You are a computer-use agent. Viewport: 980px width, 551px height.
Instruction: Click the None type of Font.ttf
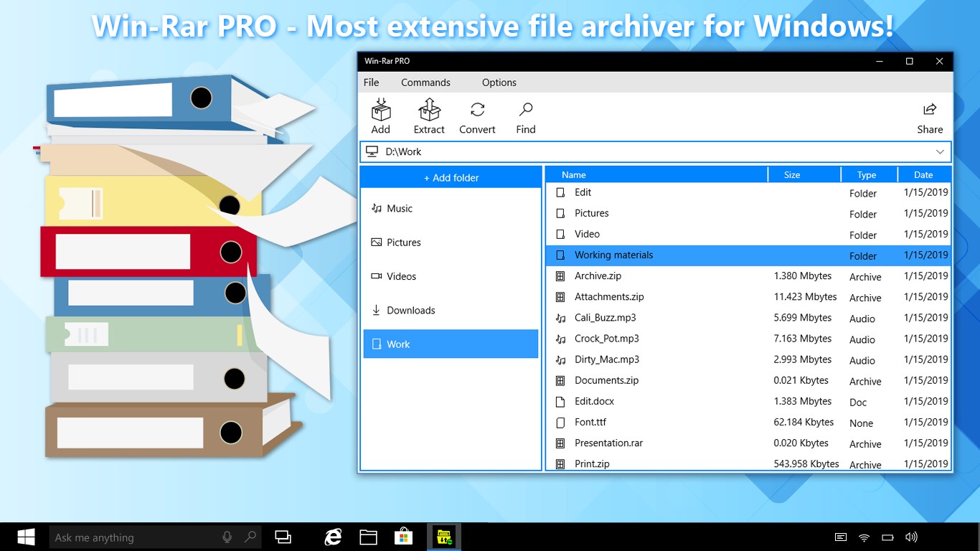pos(861,423)
